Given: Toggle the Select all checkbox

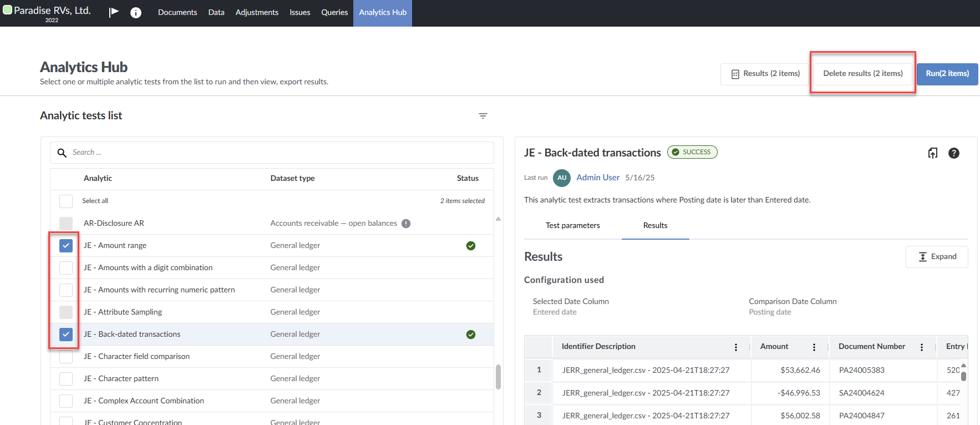Looking at the screenshot, I should pos(66,201).
